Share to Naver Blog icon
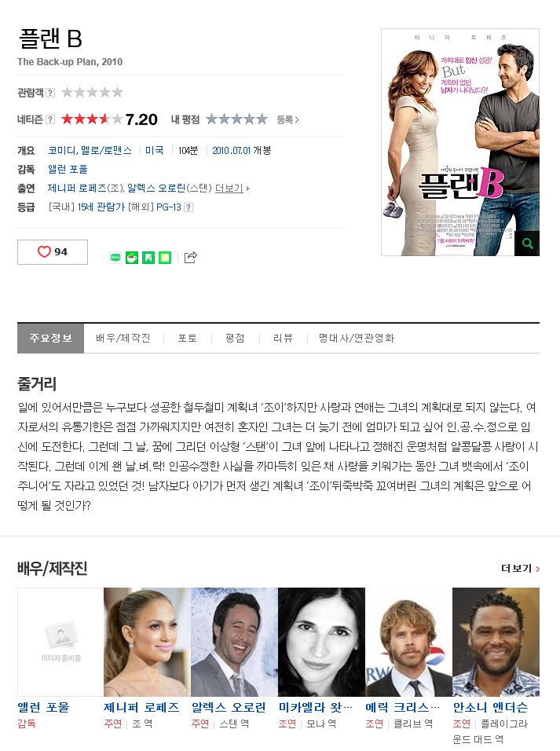The width and height of the screenshot is (560, 751). coord(115,258)
